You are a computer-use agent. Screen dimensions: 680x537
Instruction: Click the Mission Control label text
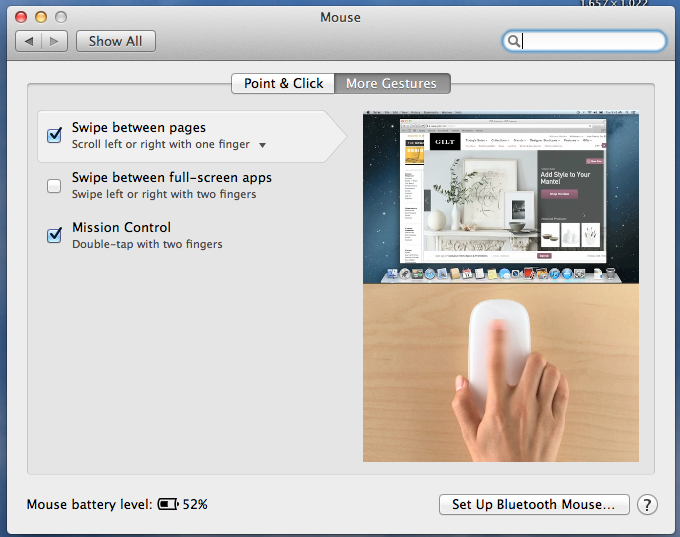click(x=121, y=227)
